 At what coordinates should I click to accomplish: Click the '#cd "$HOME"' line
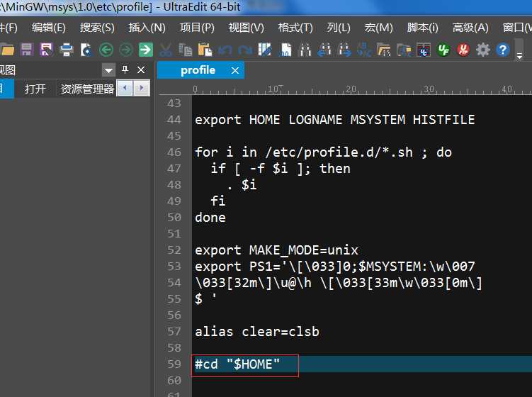pyautogui.click(x=237, y=364)
